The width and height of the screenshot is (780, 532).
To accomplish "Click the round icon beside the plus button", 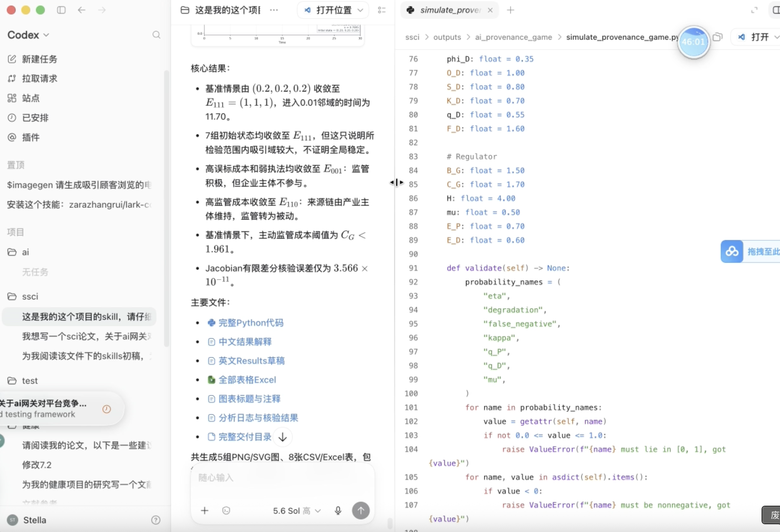I will 226,510.
